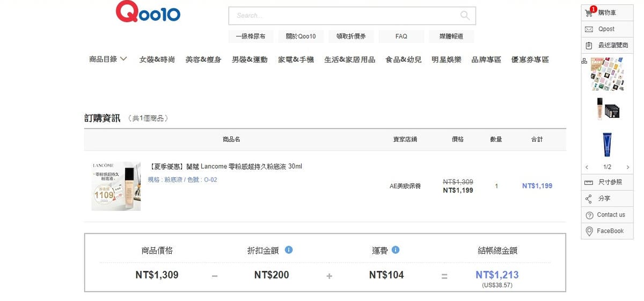This screenshot has height=301, width=644.
Task: Click the Contact us question mark icon
Action: point(589,215)
